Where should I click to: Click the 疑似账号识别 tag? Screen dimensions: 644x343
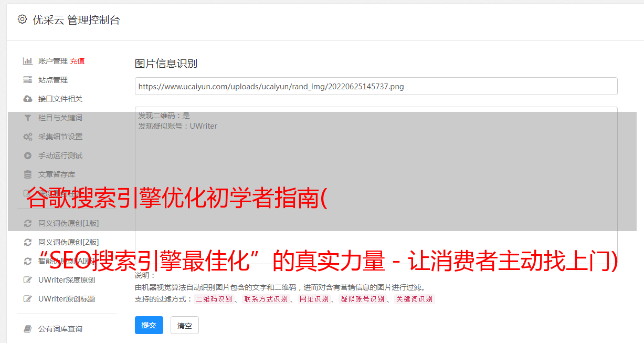click(362, 299)
